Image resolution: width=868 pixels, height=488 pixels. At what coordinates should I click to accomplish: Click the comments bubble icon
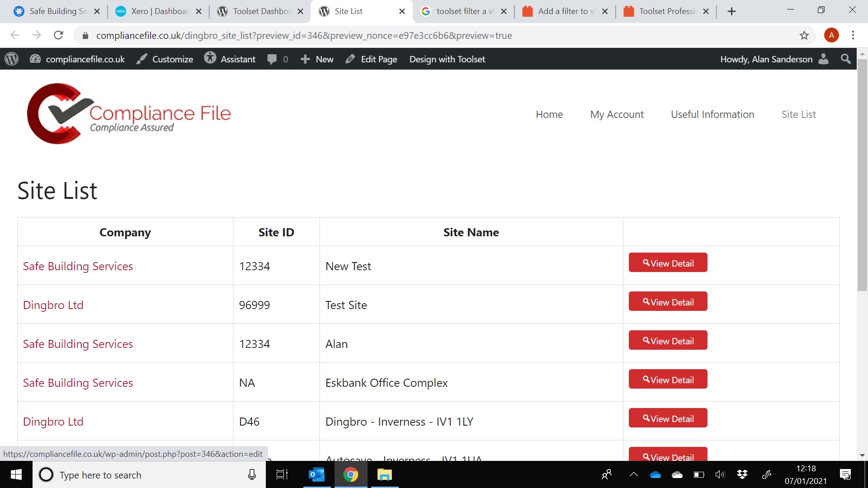(272, 59)
